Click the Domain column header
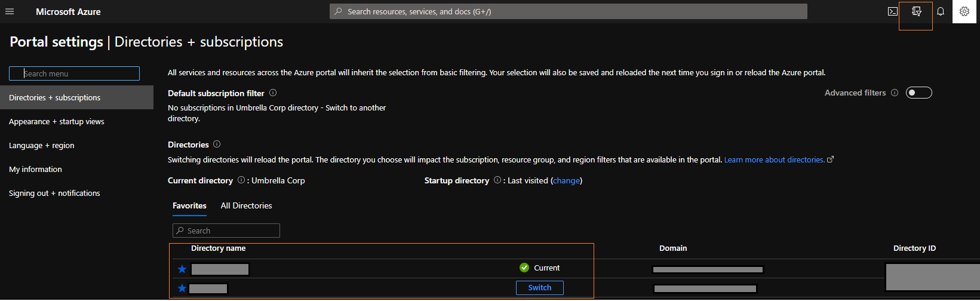The height and width of the screenshot is (301, 980). [673, 248]
